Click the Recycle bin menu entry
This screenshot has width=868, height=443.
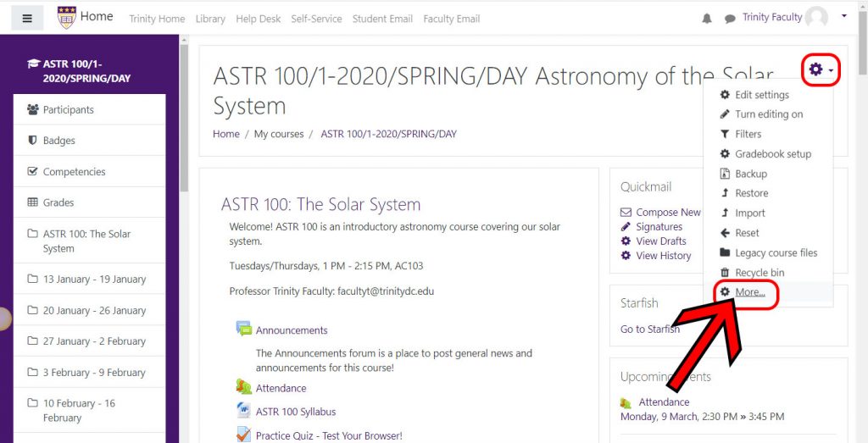pyautogui.click(x=759, y=273)
